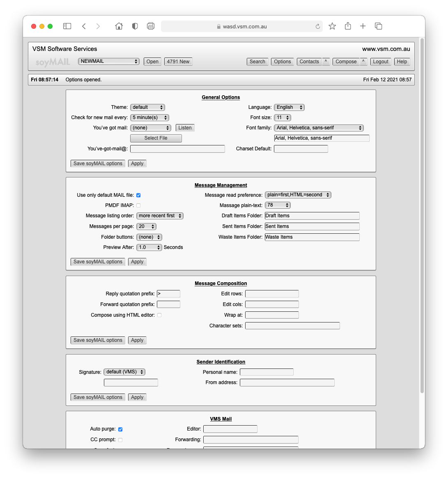Image resolution: width=448 pixels, height=479 pixels.
Task: Open the Folder buttons dropdown
Action: coord(149,237)
